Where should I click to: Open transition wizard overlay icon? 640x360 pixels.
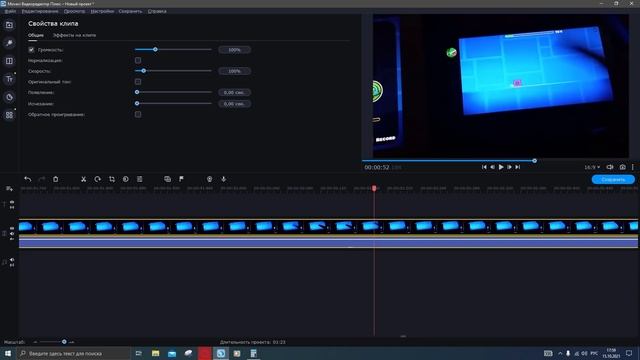tap(167, 179)
